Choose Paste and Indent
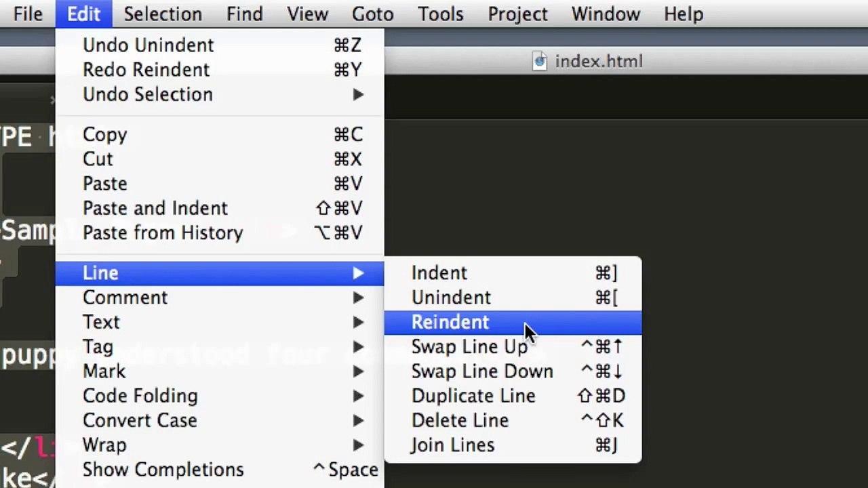This screenshot has width=868, height=488. 220,208
